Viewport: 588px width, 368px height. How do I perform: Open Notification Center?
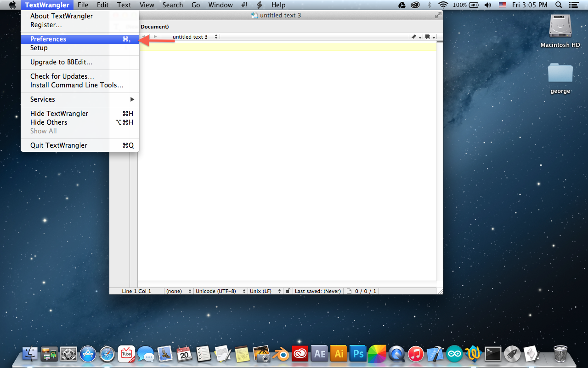pyautogui.click(x=573, y=5)
